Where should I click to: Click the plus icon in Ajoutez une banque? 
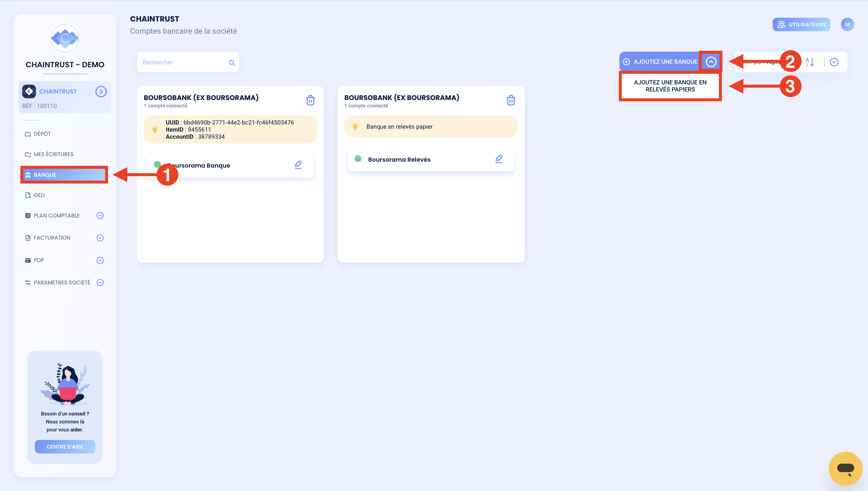coord(626,62)
